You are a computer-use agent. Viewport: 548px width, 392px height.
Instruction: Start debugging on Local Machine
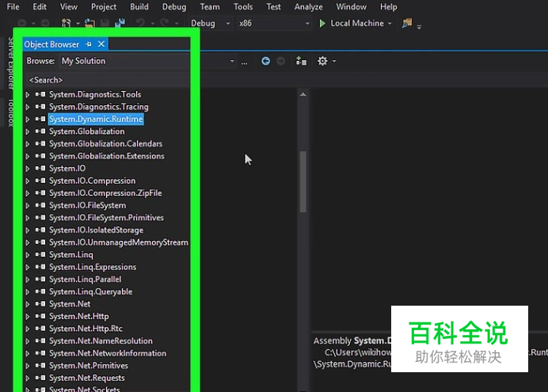click(352, 24)
